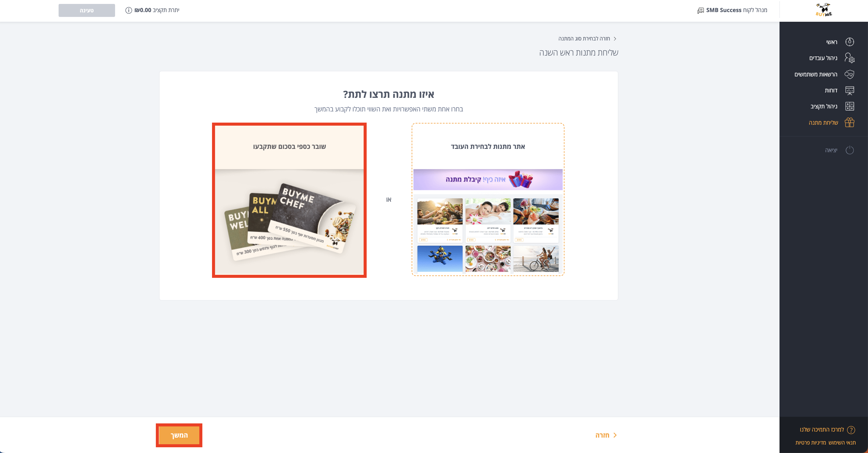
Task: Choose שובר כספי בסכום שתקבעו card
Action: 289,200
